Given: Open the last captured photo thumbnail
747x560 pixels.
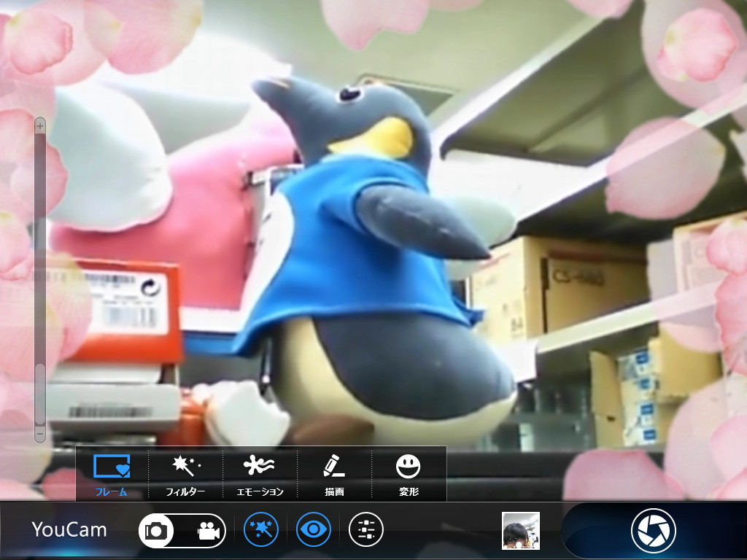Looking at the screenshot, I should [521, 531].
